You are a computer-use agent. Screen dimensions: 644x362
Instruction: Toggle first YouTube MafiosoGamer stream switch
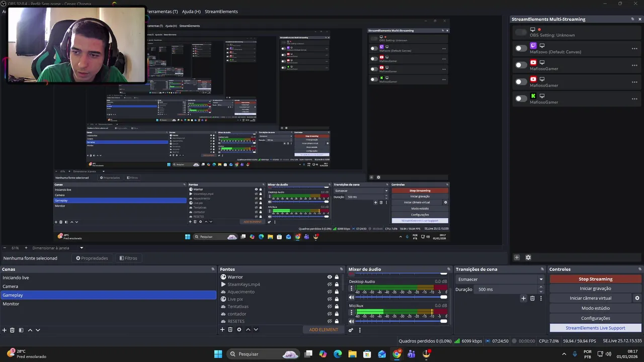[x=521, y=65]
